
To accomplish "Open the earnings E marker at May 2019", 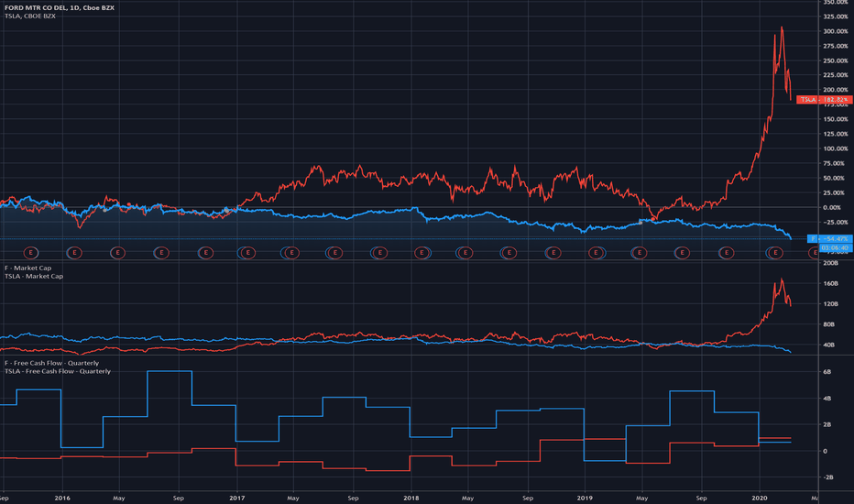I will (640, 253).
